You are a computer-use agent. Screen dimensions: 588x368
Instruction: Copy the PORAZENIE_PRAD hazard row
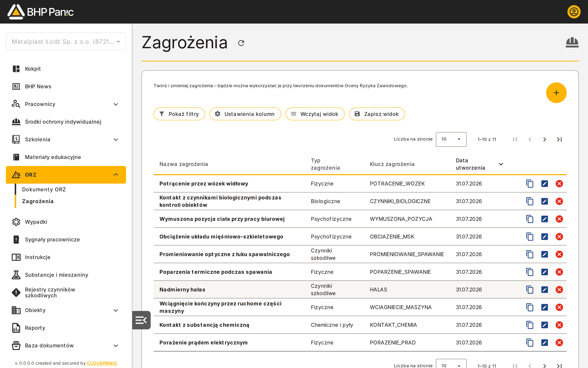[530, 343]
